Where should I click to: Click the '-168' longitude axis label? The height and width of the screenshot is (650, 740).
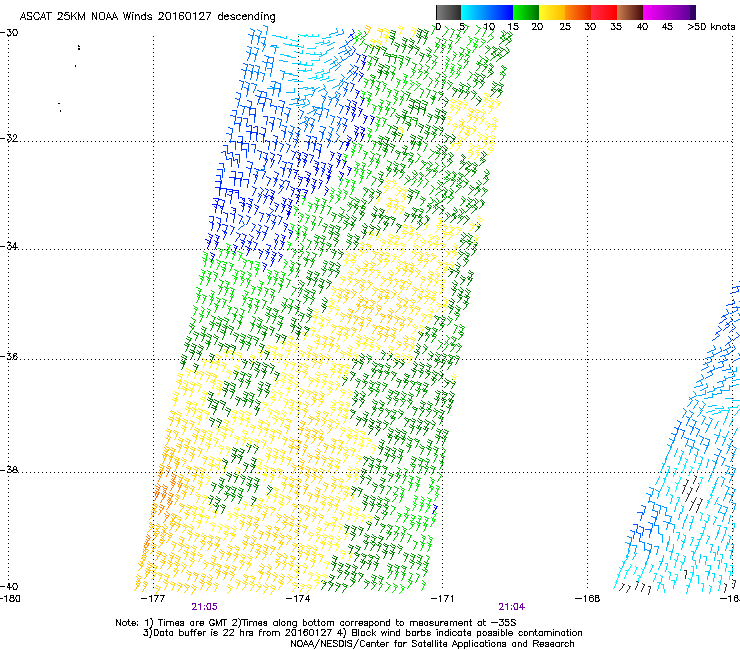pos(588,599)
